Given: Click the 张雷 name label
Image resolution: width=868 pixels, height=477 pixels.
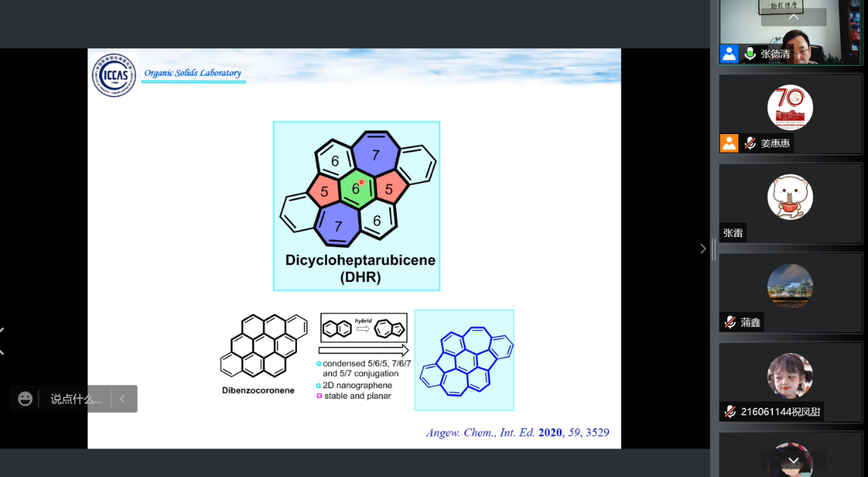Looking at the screenshot, I should pos(733,233).
